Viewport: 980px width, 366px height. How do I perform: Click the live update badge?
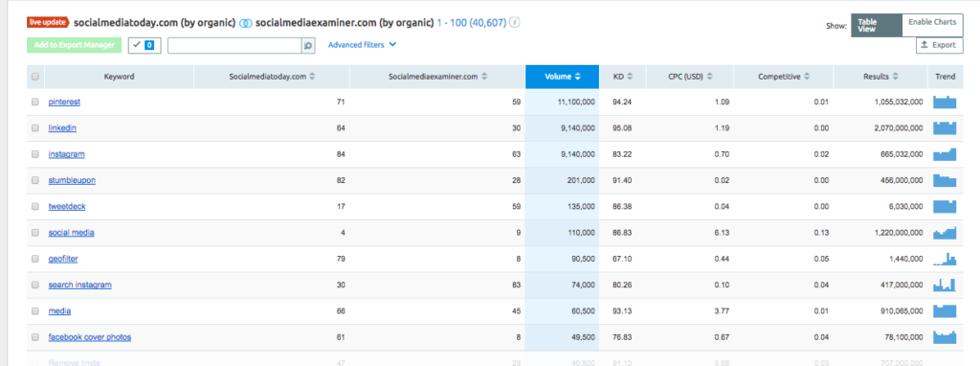coord(48,23)
